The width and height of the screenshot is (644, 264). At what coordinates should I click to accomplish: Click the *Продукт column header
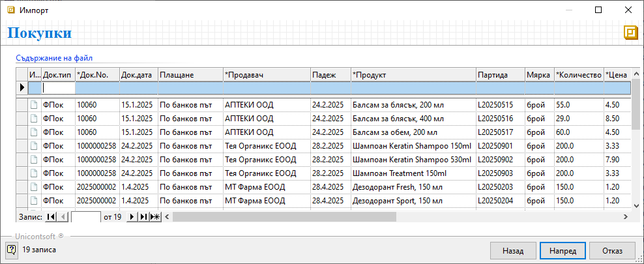tap(413, 75)
